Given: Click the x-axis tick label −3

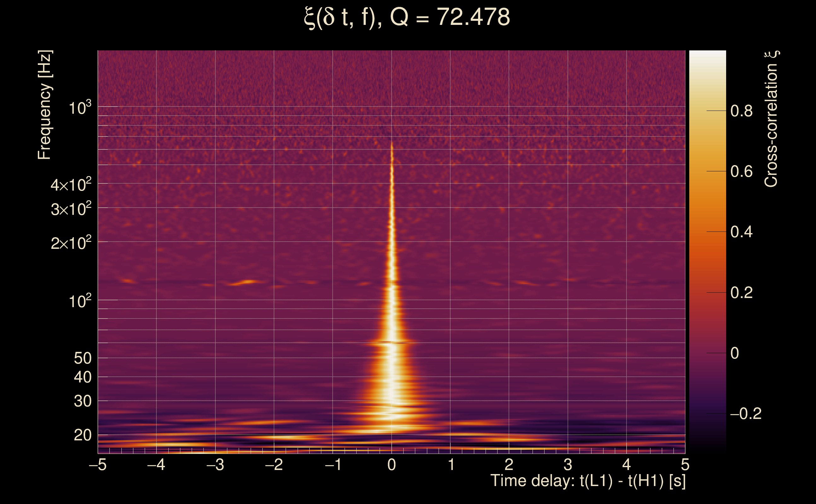Looking at the screenshot, I should coord(215,465).
